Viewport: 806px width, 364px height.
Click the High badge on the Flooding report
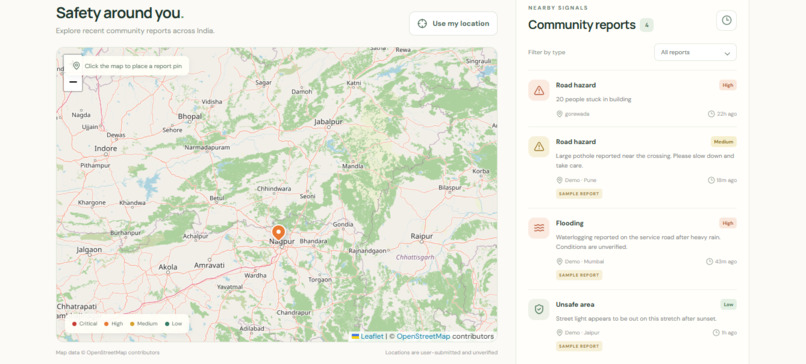tap(727, 223)
